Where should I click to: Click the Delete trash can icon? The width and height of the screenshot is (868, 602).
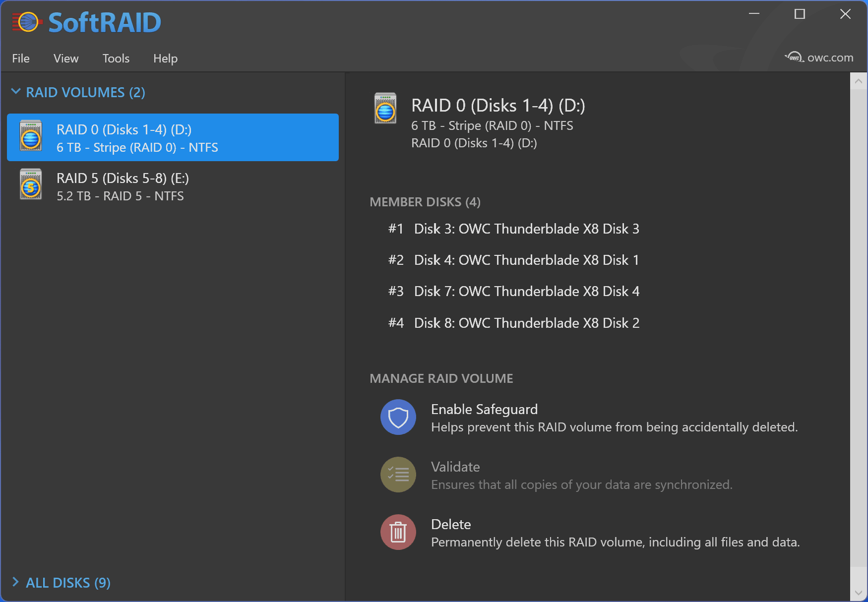pos(398,533)
